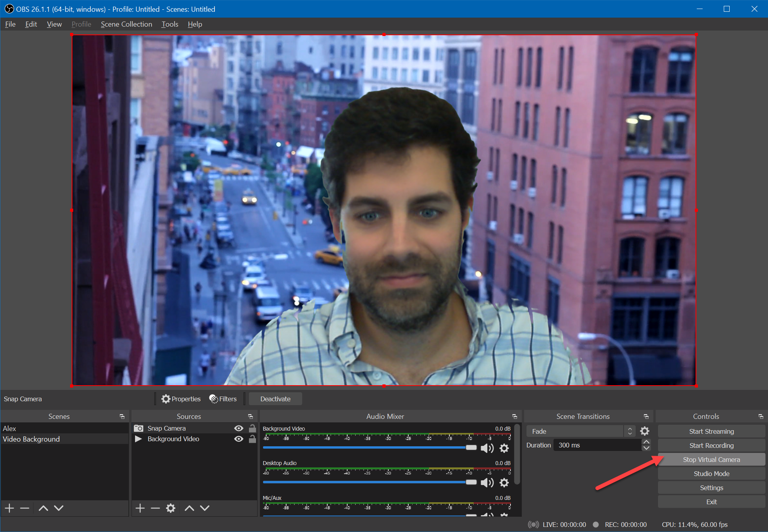
Task: Click the add scene plus icon
Action: (x=10, y=508)
